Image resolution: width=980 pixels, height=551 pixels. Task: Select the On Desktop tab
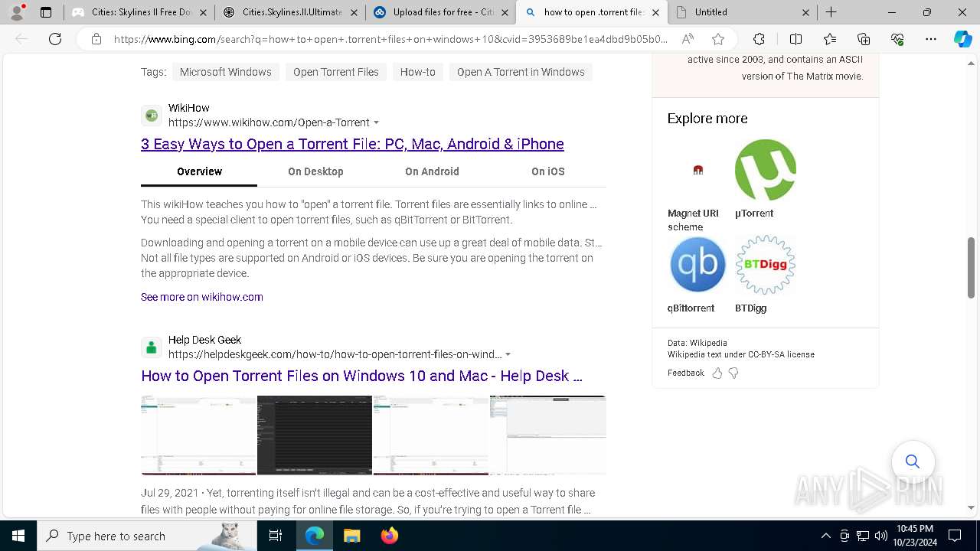pos(315,171)
